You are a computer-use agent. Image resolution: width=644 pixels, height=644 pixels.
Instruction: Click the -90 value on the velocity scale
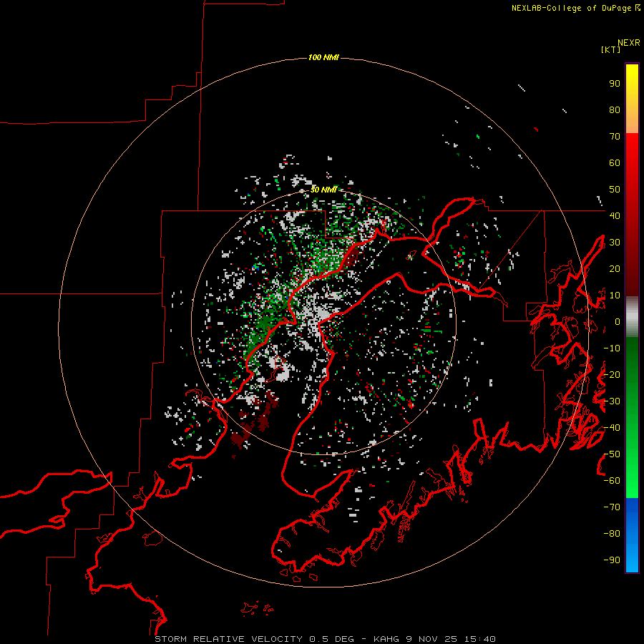coord(612,560)
